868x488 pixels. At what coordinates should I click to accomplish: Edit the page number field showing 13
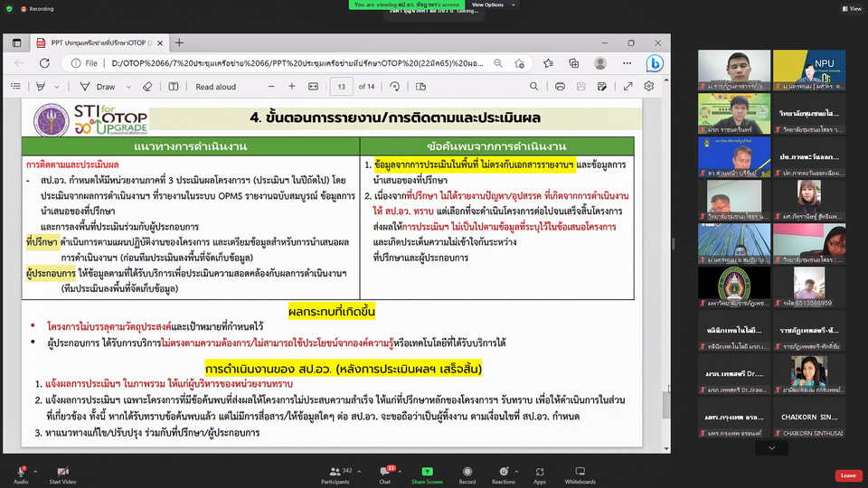[342, 87]
